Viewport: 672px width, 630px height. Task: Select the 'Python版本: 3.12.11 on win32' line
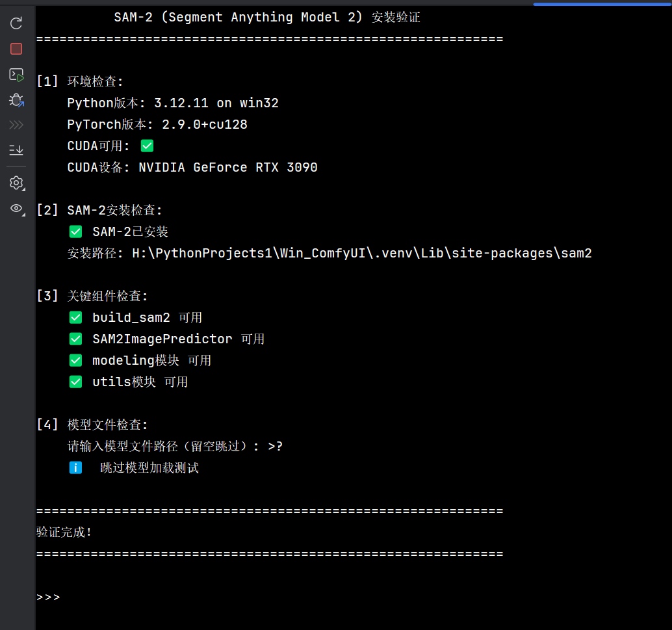pos(173,103)
